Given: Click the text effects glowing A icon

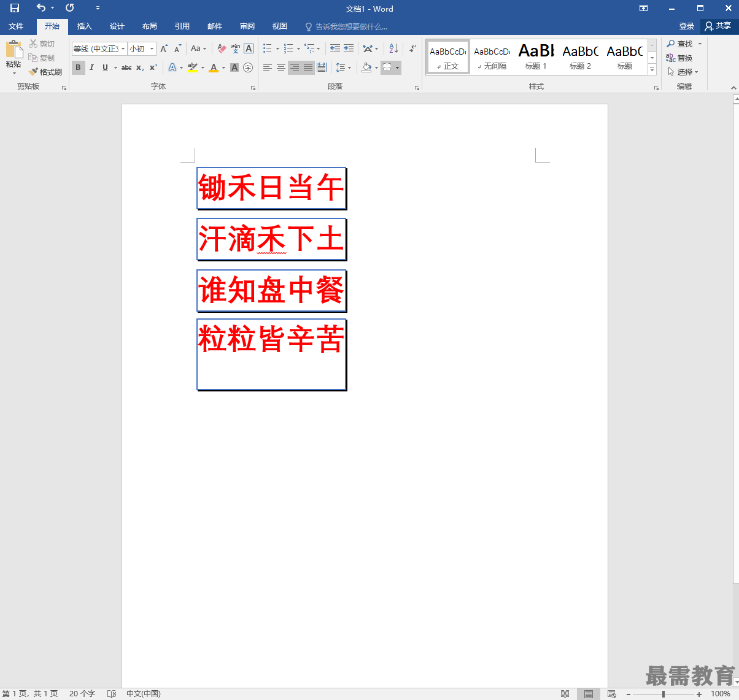Looking at the screenshot, I should pyautogui.click(x=172, y=67).
